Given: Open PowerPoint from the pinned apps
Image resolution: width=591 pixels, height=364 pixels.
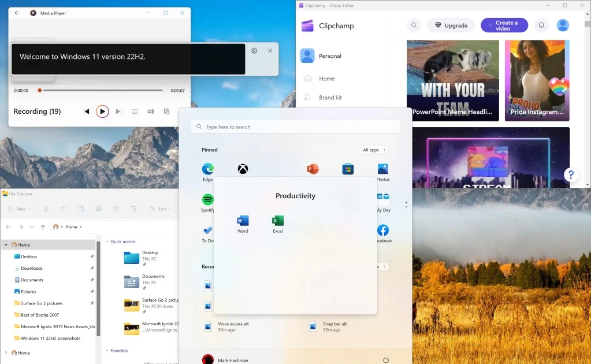Looking at the screenshot, I should coord(313,168).
